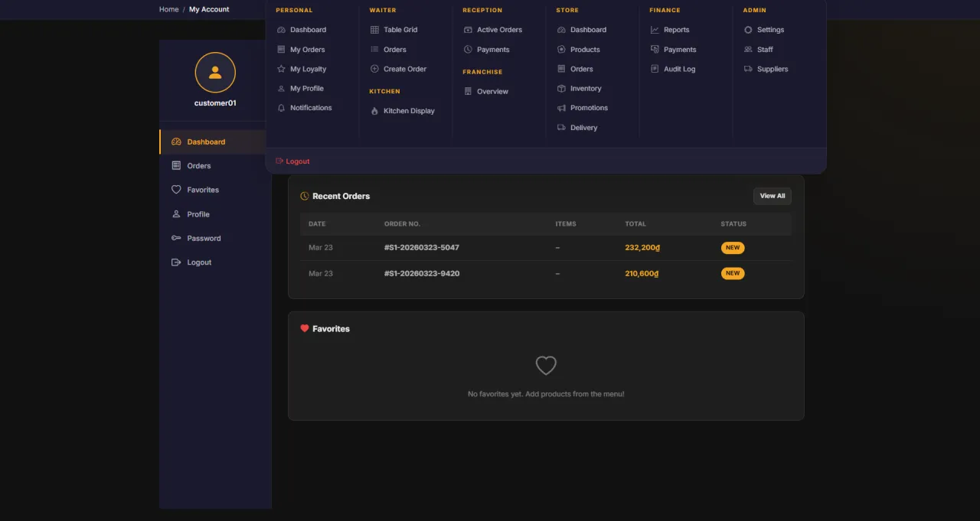Click the Create Order plus icon

(374, 69)
